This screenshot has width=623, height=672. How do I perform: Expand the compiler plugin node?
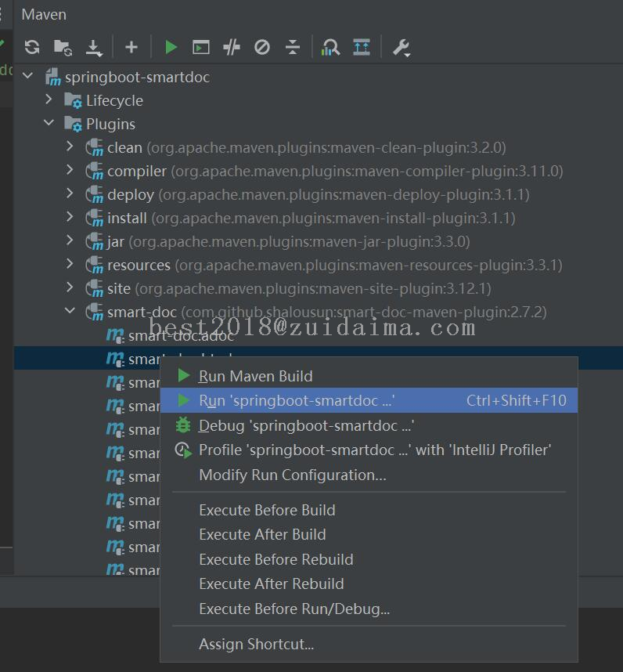(70, 170)
